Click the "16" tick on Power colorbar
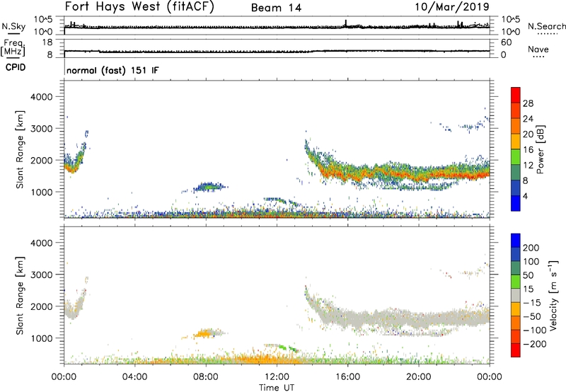Viewport: 566px width, 392px height. [528, 150]
